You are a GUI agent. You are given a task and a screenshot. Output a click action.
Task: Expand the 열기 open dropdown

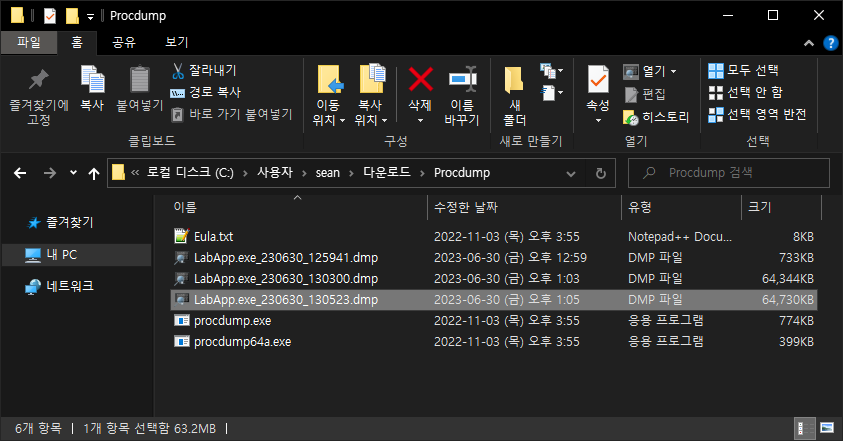(674, 72)
